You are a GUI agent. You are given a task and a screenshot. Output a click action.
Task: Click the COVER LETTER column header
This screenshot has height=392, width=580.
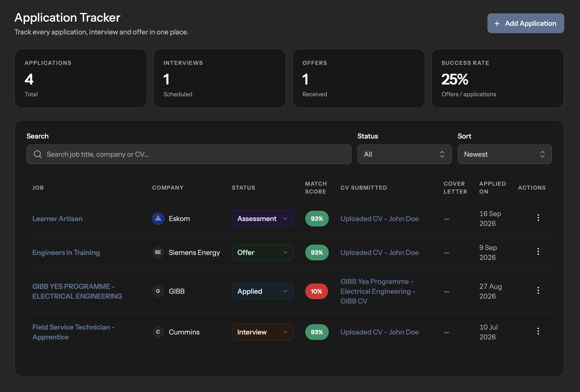click(455, 187)
